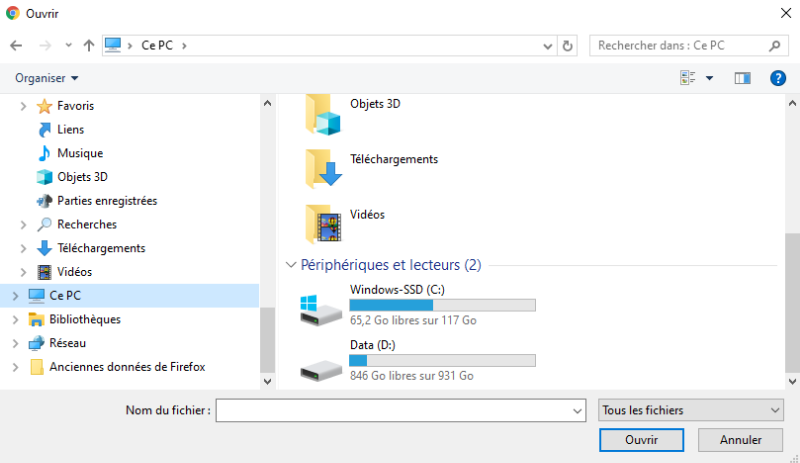Collapse Périphériques et lecteurs group
The width and height of the screenshot is (800, 463).
coord(291,265)
